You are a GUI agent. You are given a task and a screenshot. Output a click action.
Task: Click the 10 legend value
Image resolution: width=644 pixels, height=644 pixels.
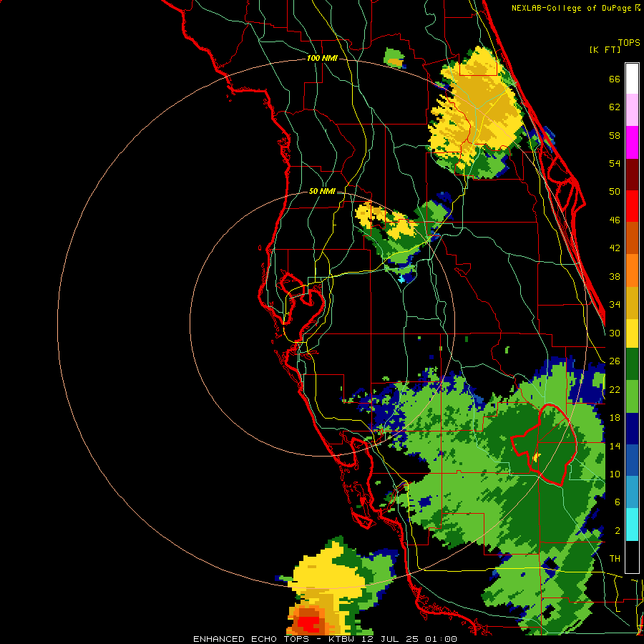(615, 474)
